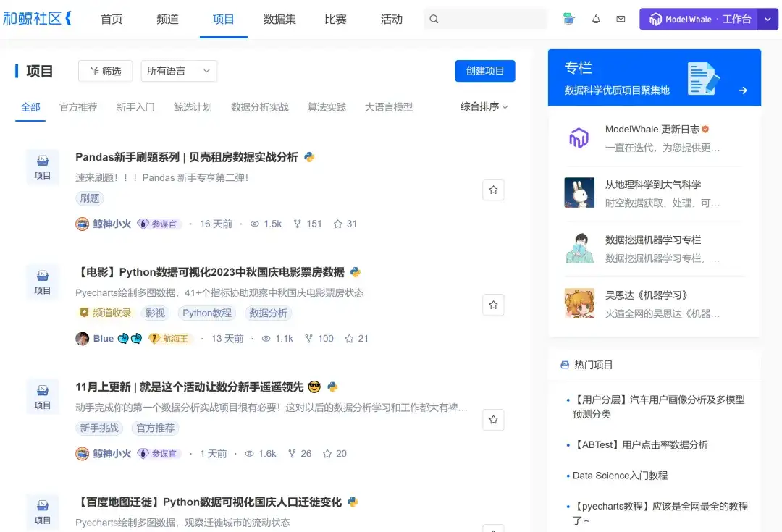The width and height of the screenshot is (782, 532).
Task: Open 吴恩达《机器学习》 thumbnail
Action: click(579, 303)
